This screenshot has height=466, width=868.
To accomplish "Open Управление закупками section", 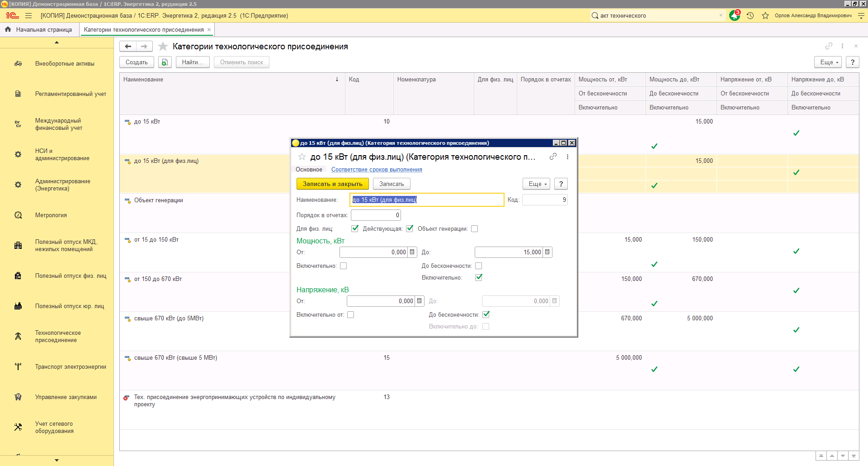I will click(x=57, y=397).
